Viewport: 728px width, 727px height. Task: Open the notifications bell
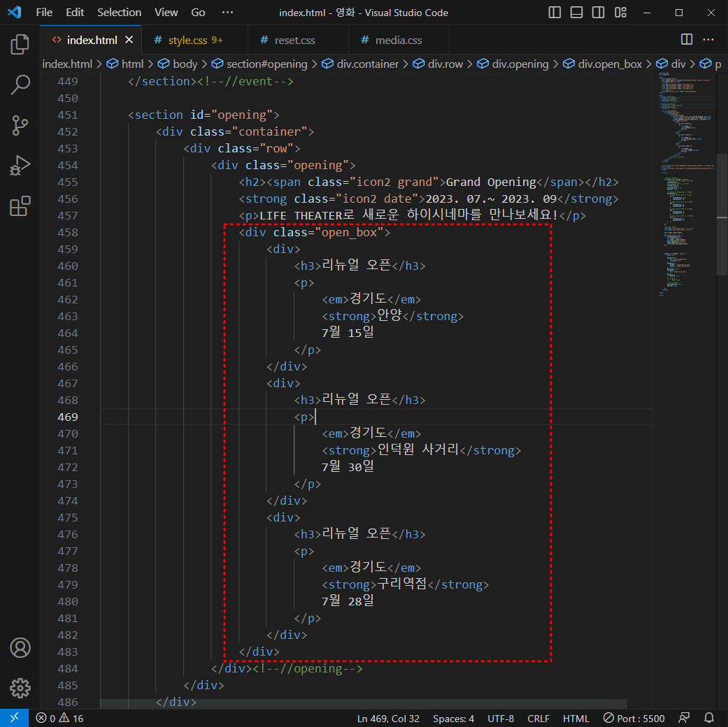pos(709,718)
